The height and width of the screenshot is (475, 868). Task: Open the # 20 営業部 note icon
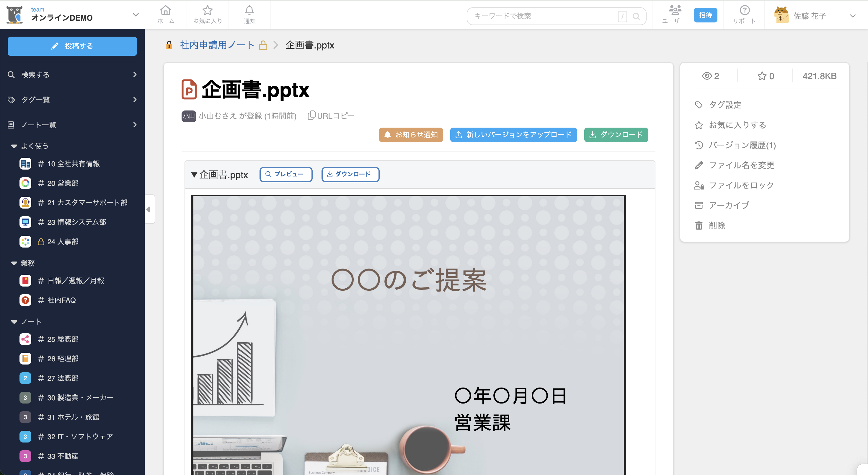(x=25, y=183)
